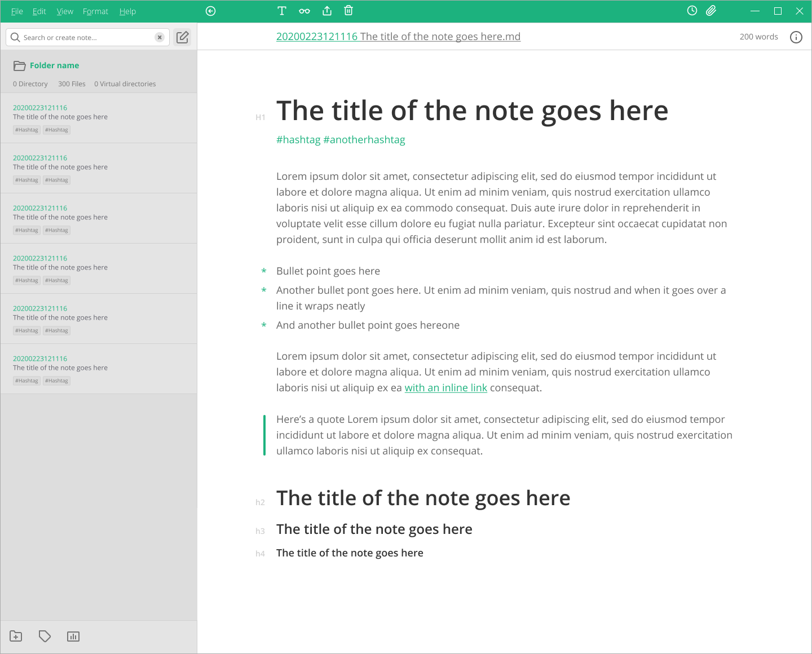This screenshot has height=654, width=812.
Task: Click the magnifier search icon
Action: 15,37
